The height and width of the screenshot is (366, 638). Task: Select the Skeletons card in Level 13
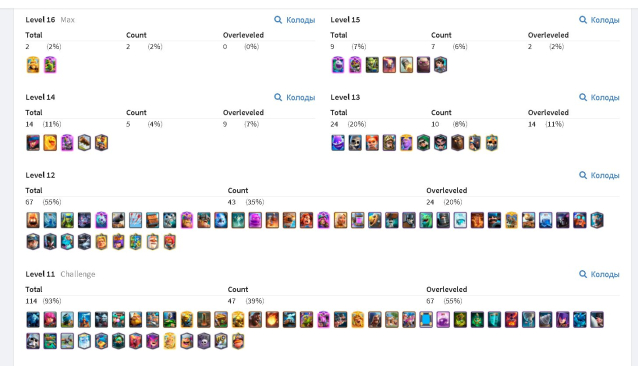coord(355,143)
